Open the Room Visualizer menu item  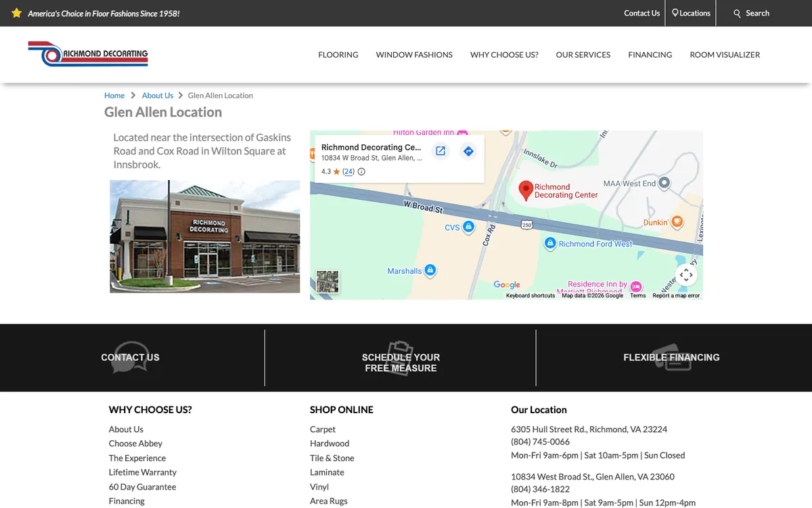click(x=725, y=55)
